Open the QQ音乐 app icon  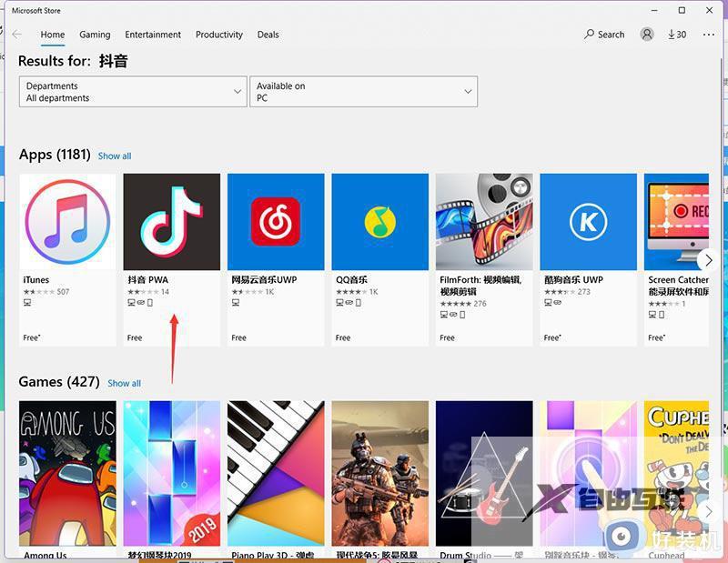pyautogui.click(x=379, y=221)
